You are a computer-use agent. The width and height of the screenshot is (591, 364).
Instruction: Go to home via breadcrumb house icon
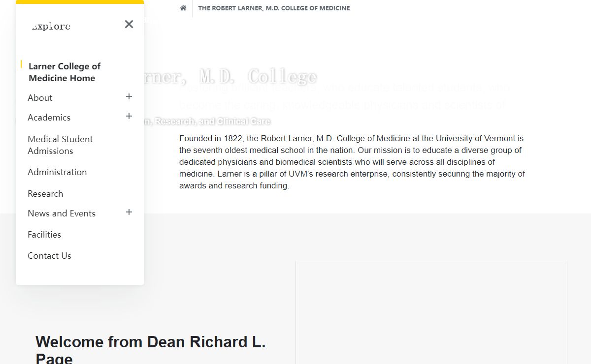pyautogui.click(x=183, y=8)
